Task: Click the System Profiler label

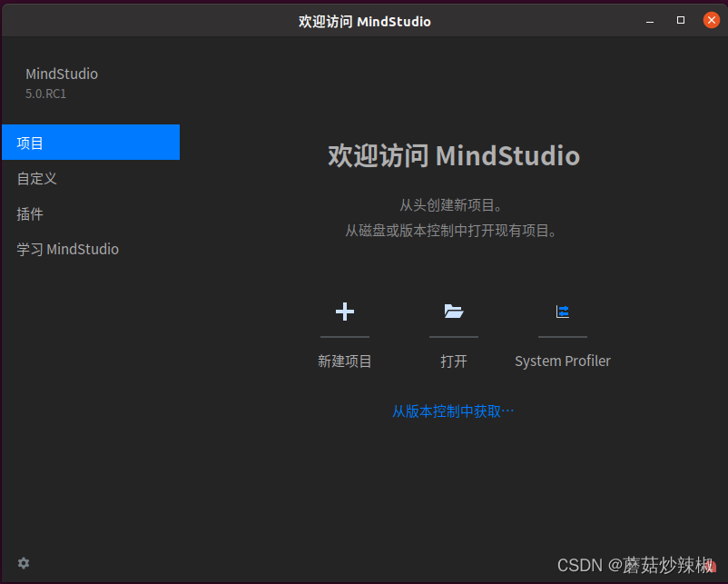Action: pyautogui.click(x=562, y=361)
